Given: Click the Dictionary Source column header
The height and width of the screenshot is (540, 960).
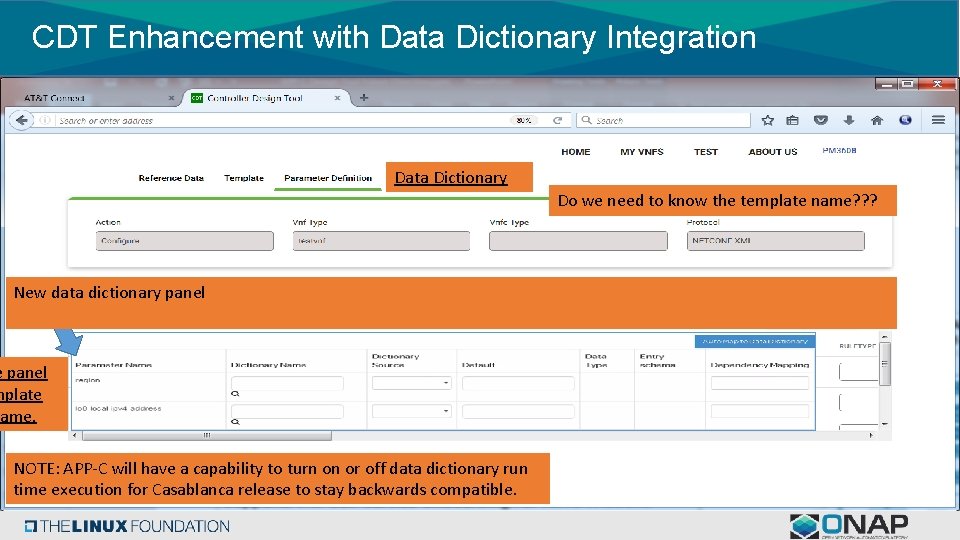Looking at the screenshot, I should coord(396,360).
